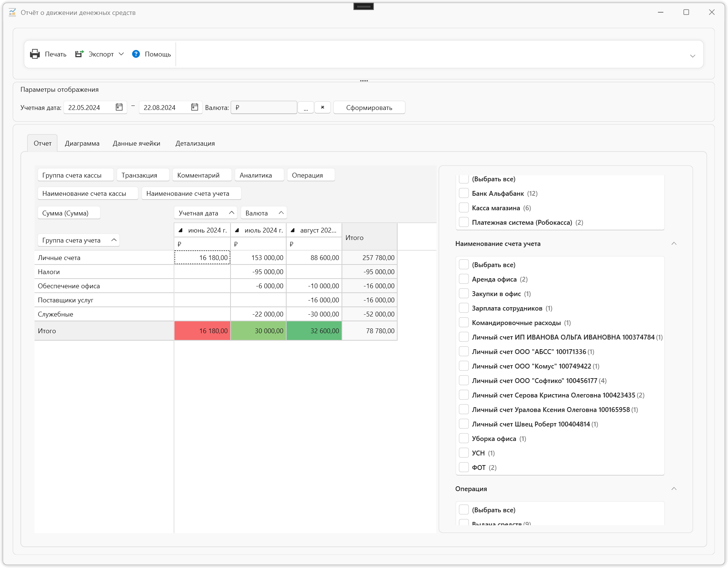Select the Операция field button
Screen dimensions: 728x568
point(311,175)
